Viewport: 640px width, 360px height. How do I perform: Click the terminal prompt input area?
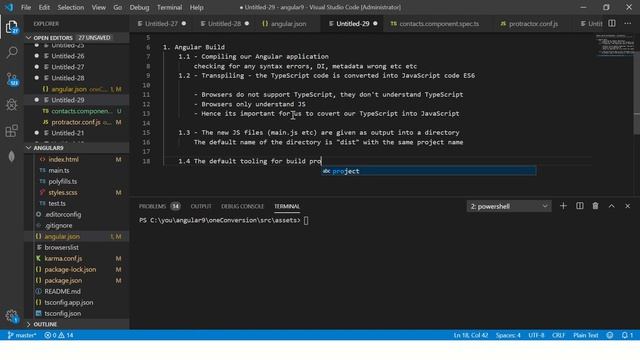[306, 220]
